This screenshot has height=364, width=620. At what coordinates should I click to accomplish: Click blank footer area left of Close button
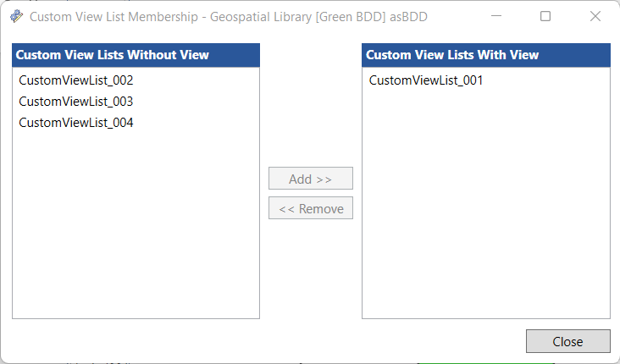point(254,341)
